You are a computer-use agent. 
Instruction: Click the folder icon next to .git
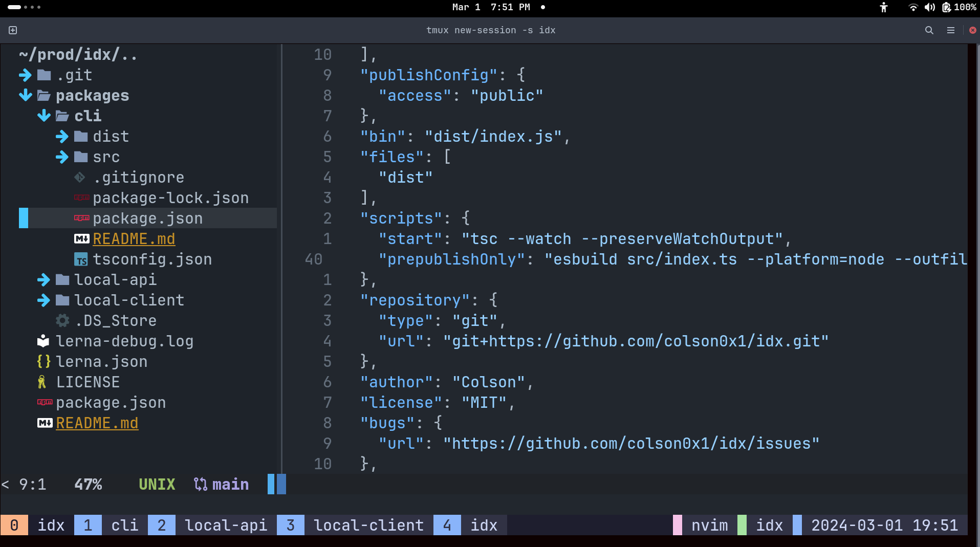click(x=44, y=75)
